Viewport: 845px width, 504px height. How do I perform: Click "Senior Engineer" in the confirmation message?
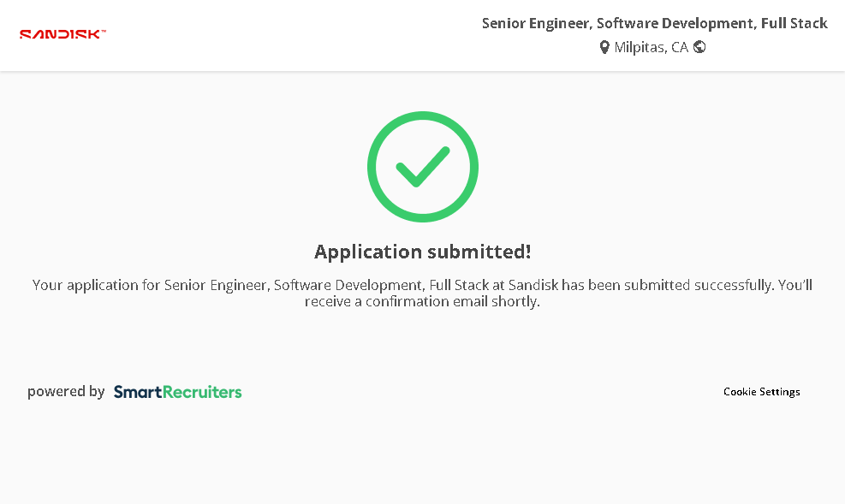(x=216, y=285)
